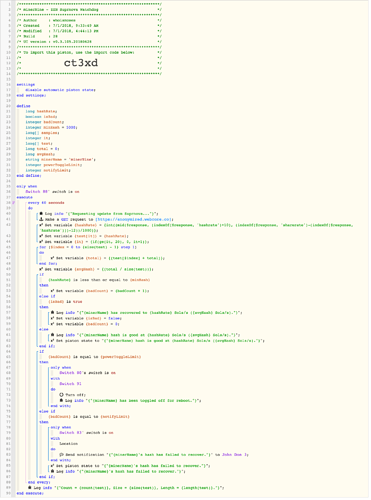The width and height of the screenshot is (371, 500).
Task: Click the "integer minHash = 3000" definition
Action: 52,128
